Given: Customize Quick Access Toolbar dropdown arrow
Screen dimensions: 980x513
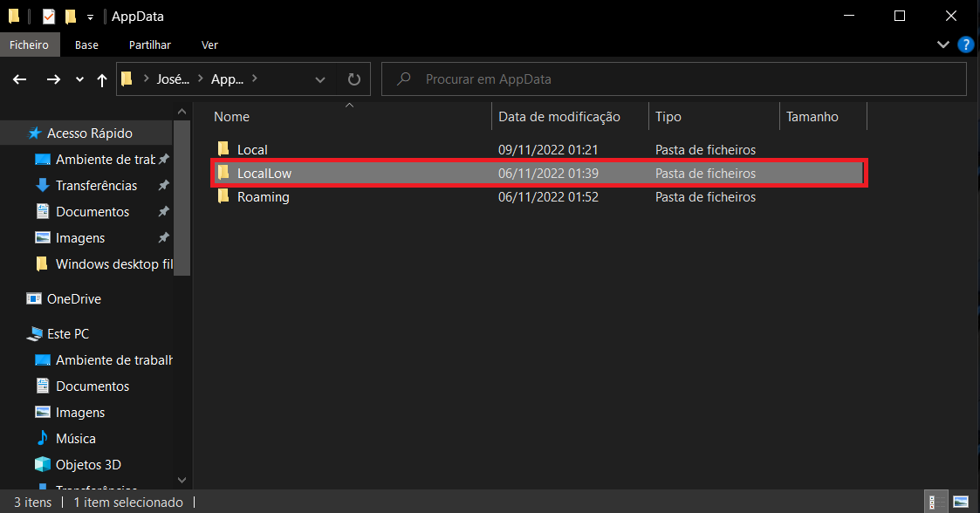Looking at the screenshot, I should click(x=90, y=17).
